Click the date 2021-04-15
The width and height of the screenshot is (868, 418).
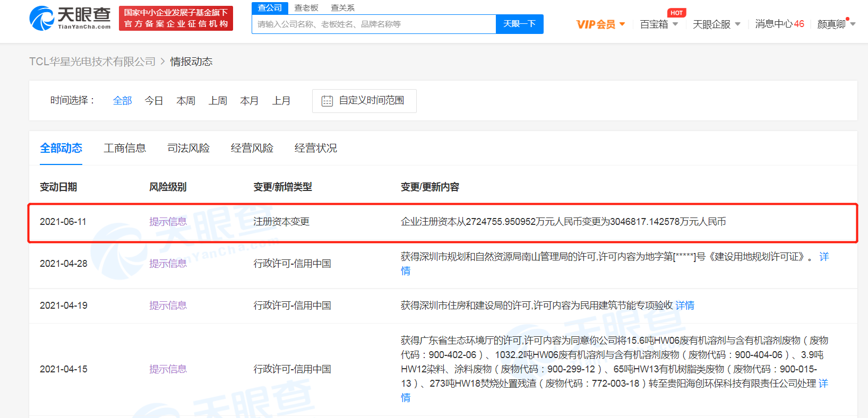64,369
